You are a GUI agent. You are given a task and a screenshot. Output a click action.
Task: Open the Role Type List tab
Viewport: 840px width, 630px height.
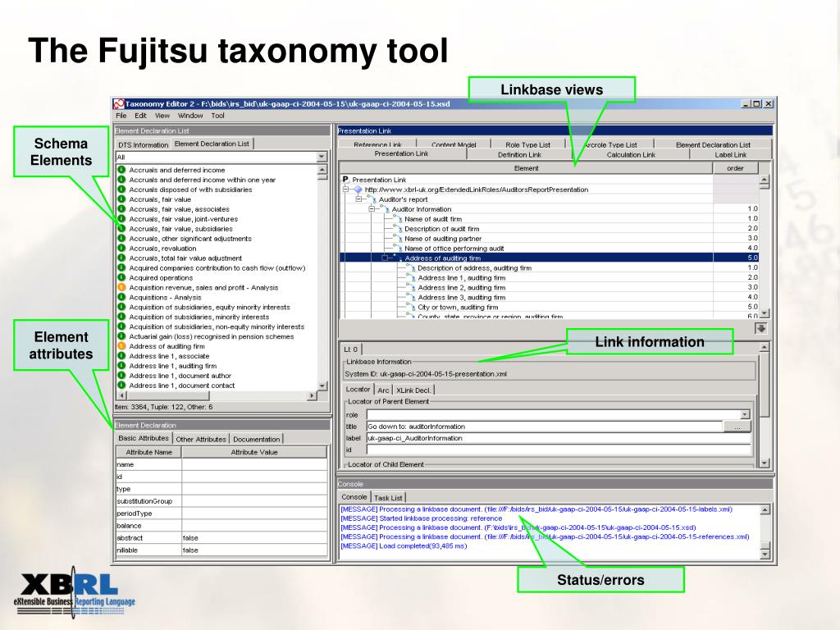pyautogui.click(x=527, y=144)
